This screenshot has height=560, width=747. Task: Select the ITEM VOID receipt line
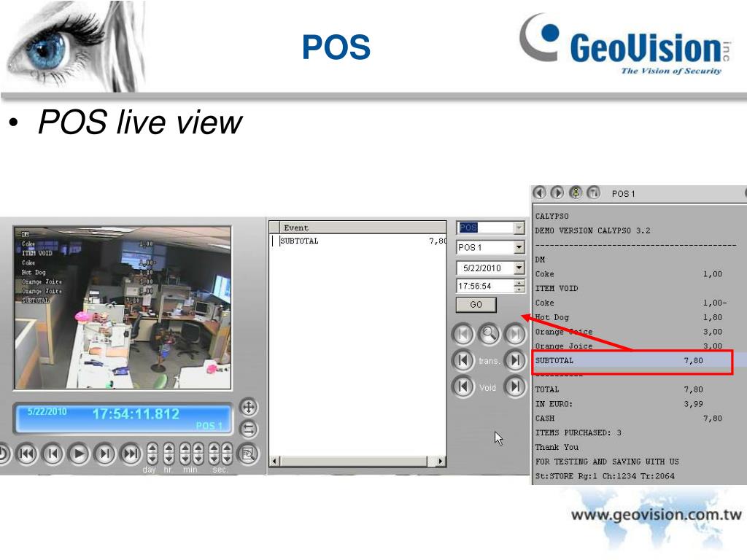tap(557, 289)
